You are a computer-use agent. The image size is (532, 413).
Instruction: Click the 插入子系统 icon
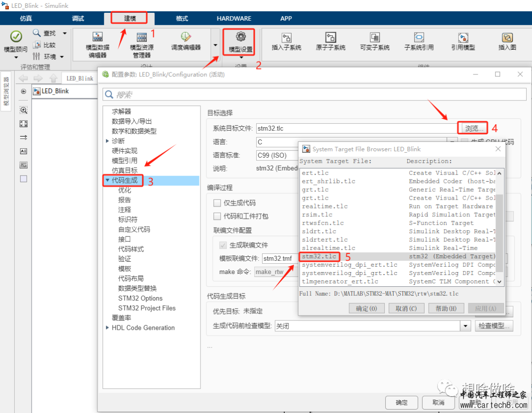286,37
